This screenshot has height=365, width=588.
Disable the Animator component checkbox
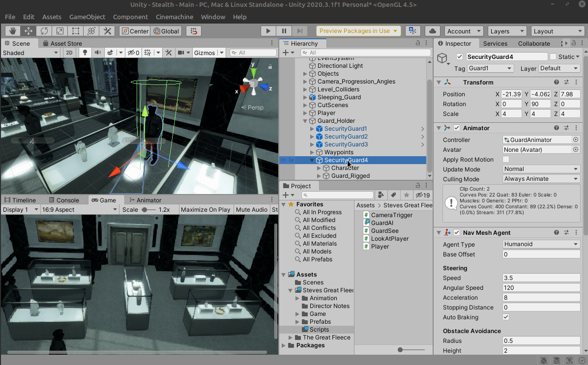[x=457, y=128]
